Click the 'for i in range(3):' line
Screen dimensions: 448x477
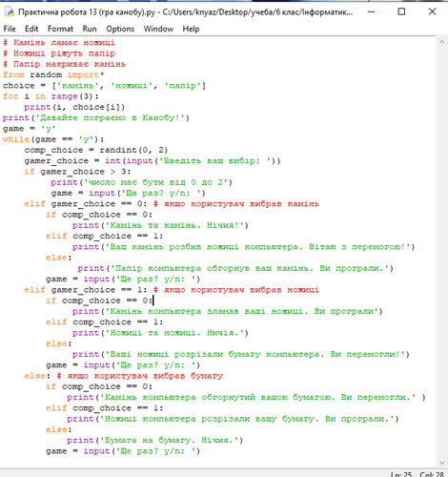pos(51,96)
